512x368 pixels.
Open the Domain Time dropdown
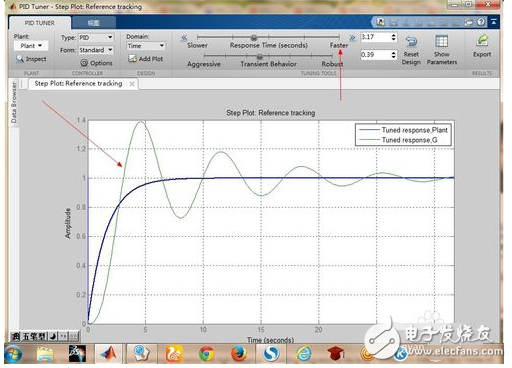(146, 46)
